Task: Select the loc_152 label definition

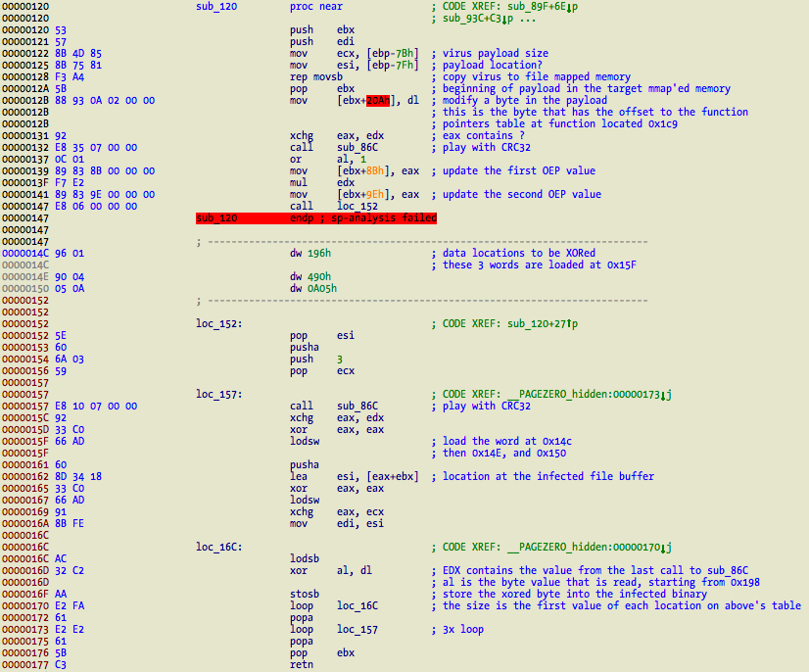Action: click(x=217, y=324)
